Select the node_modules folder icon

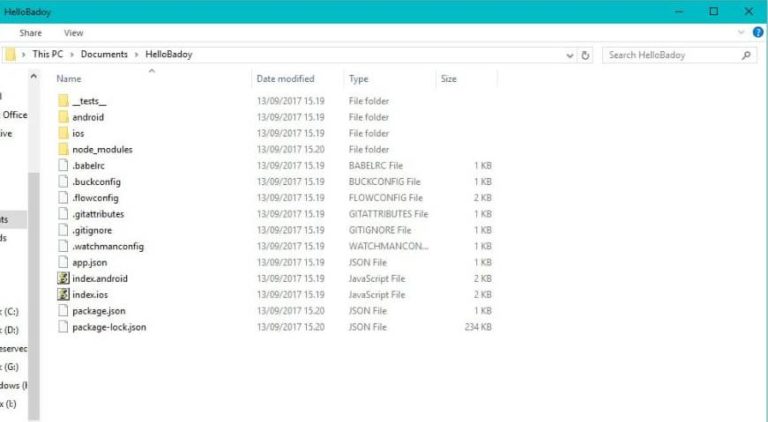(63, 150)
